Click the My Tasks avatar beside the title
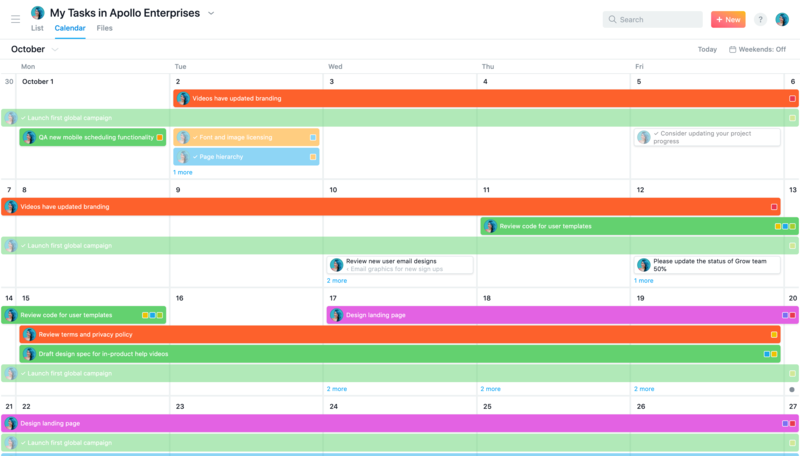Viewport: 800px width, 456px height. pyautogui.click(x=38, y=13)
